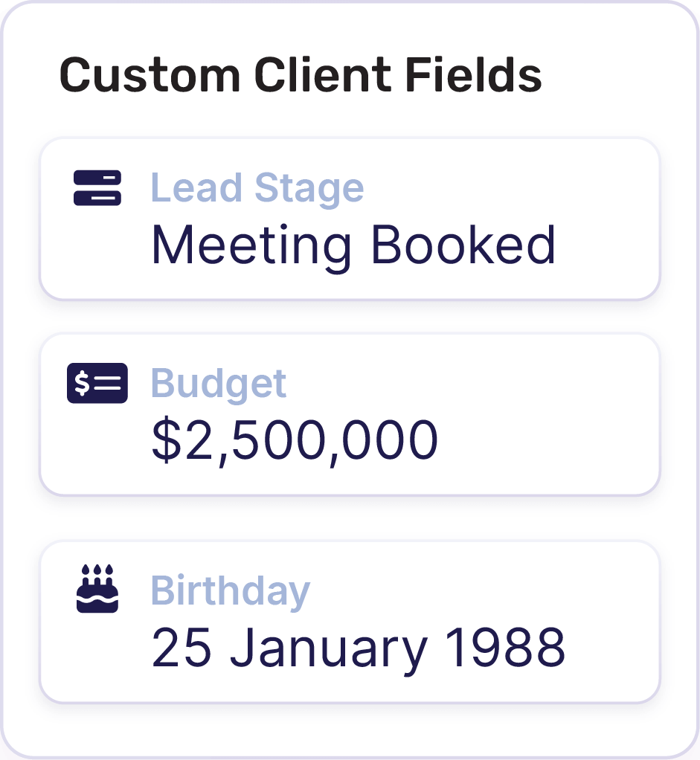Select the Budget field label
Viewport: 700px width, 760px height.
pos(219,383)
